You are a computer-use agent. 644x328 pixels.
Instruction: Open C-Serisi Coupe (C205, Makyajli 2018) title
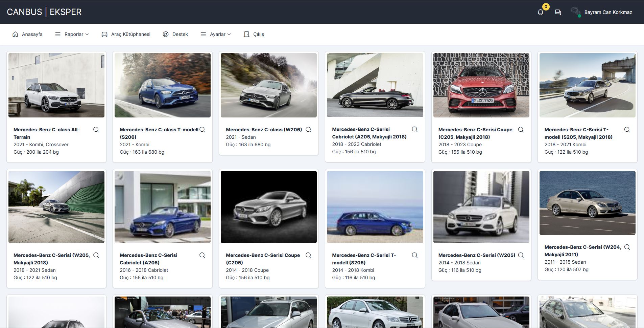[x=475, y=133]
